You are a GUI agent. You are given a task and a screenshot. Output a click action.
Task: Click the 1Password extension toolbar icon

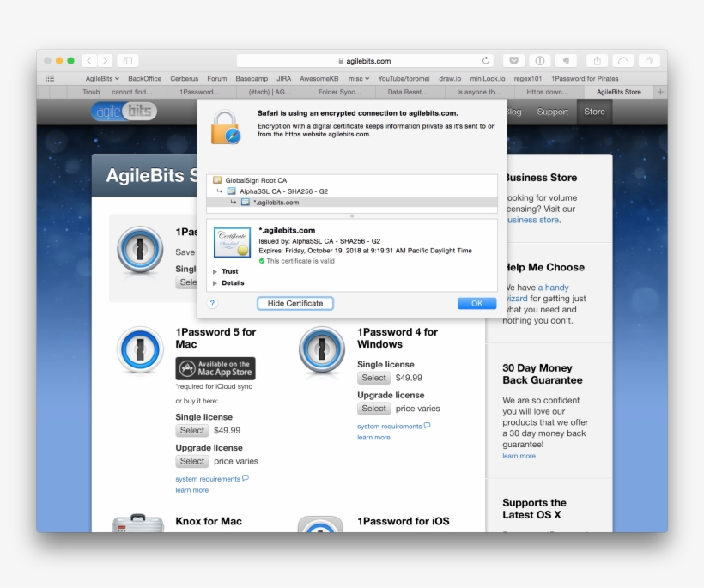click(539, 61)
